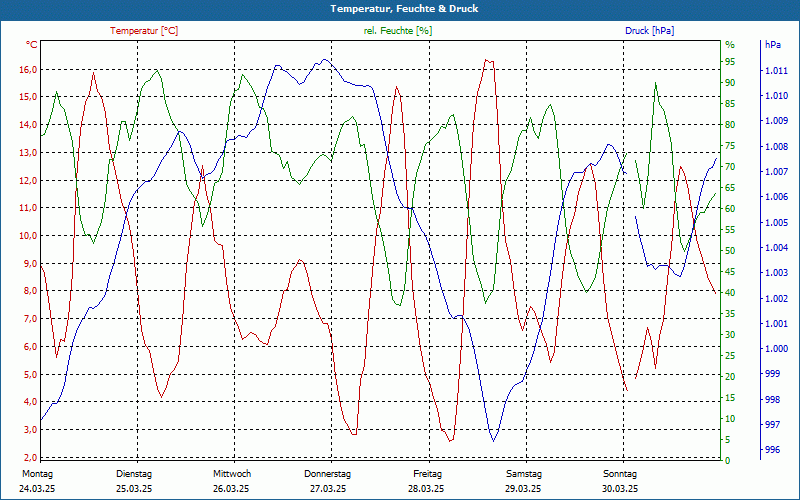This screenshot has height=500, width=800.
Task: Click the 'Sonntag' day label
Action: (620, 474)
